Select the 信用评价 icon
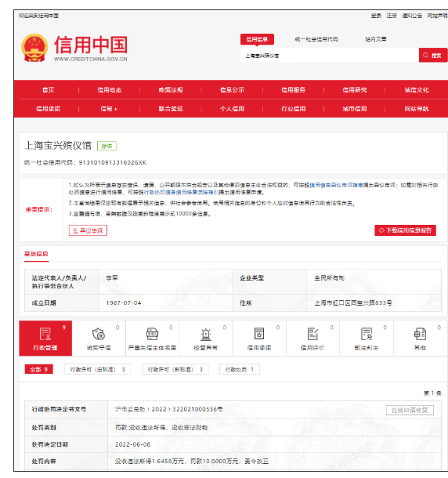Screen dimensions: 448x478 (313, 334)
